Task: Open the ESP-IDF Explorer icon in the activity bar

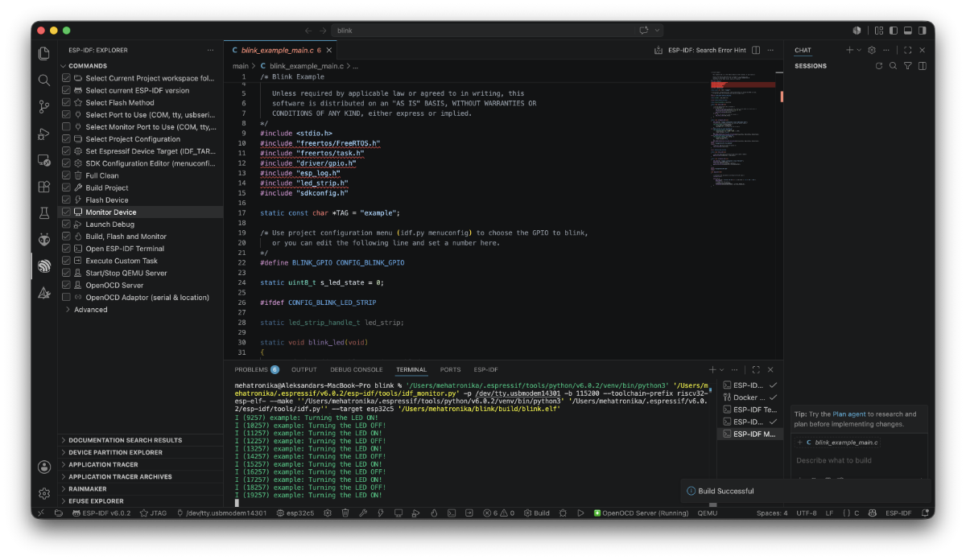Action: point(44,266)
